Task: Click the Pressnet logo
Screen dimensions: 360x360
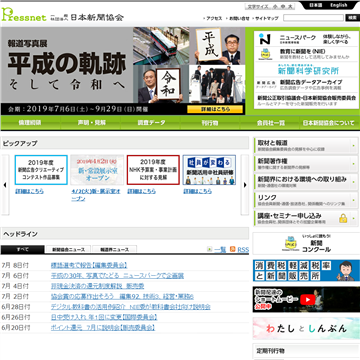Action: 24,15
